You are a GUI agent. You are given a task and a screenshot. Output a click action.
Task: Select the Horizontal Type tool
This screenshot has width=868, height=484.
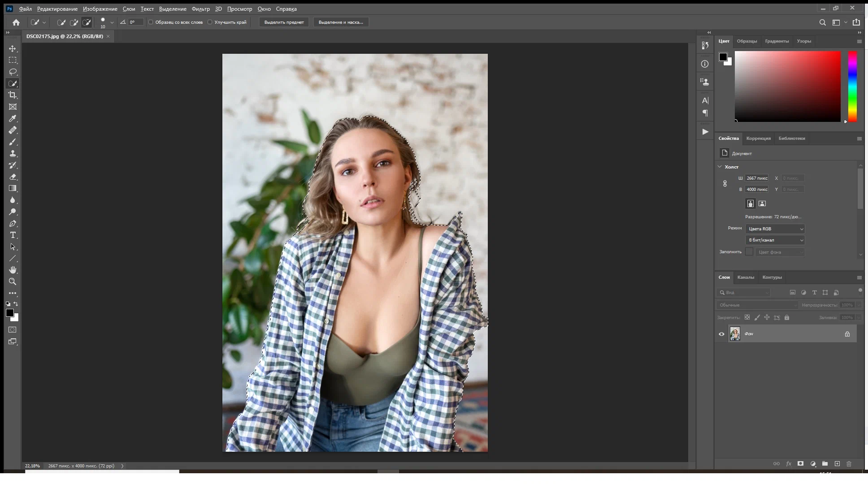[x=13, y=235]
